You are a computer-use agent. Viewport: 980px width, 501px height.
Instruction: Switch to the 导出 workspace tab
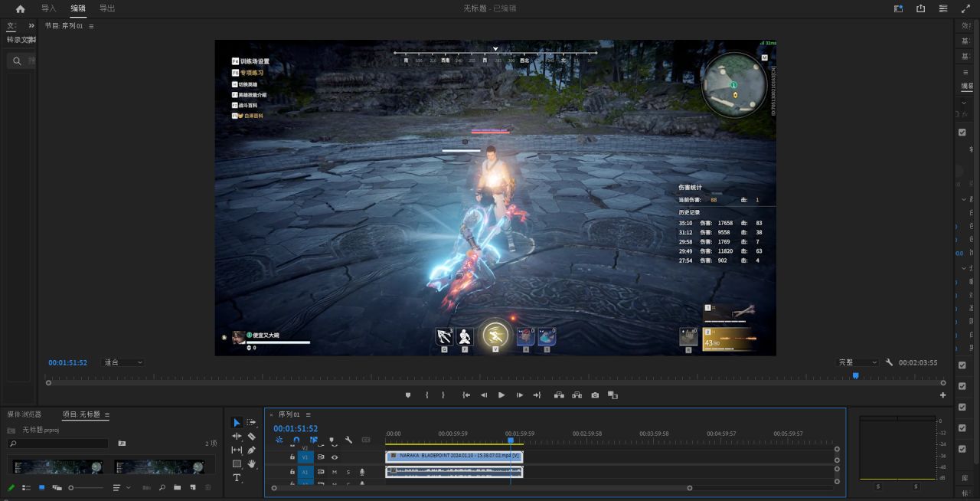107,8
